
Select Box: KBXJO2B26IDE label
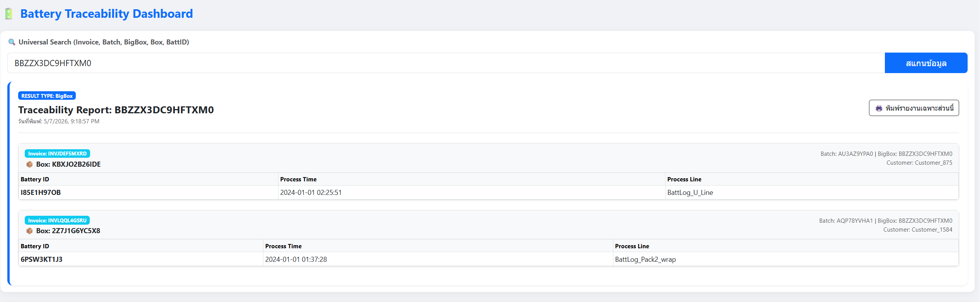(x=68, y=164)
